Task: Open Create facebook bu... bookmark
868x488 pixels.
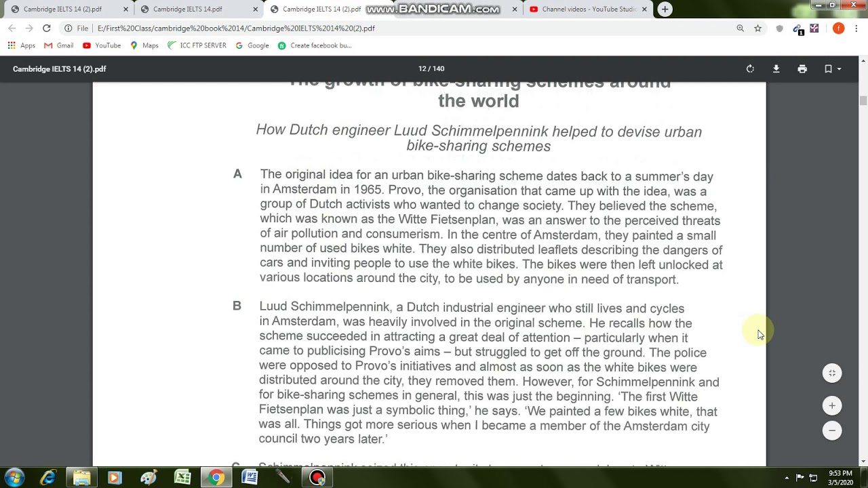Action: pos(315,45)
